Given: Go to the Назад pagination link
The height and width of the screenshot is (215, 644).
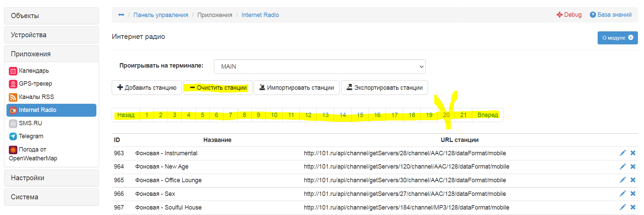Looking at the screenshot, I should point(126,115).
